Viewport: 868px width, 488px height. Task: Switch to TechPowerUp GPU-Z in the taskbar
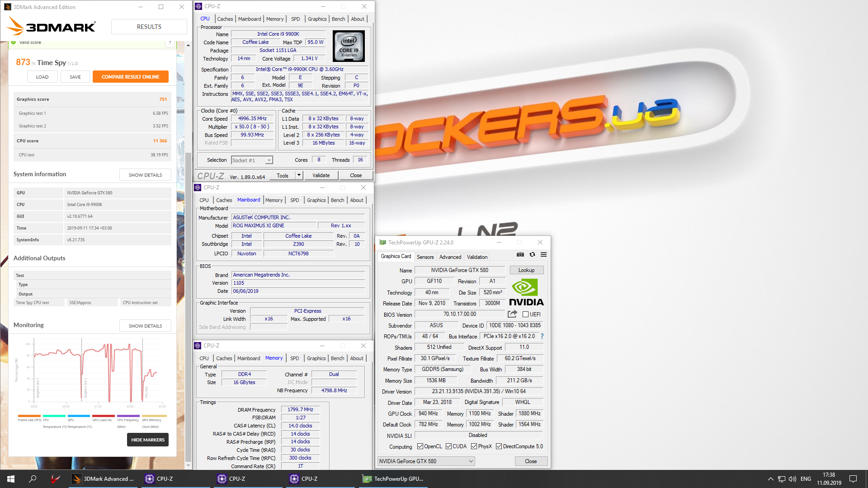pos(393,479)
